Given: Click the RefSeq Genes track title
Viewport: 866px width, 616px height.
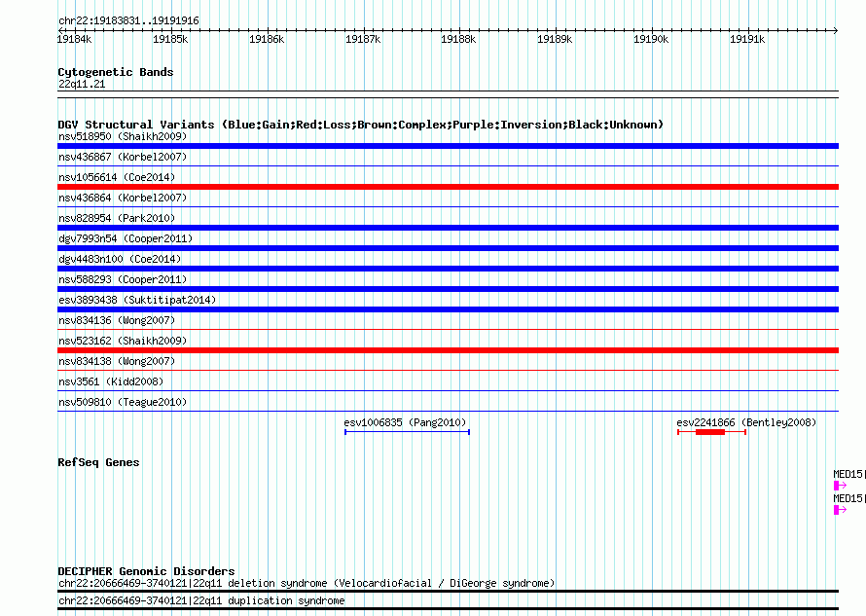Looking at the screenshot, I should pyautogui.click(x=98, y=462).
